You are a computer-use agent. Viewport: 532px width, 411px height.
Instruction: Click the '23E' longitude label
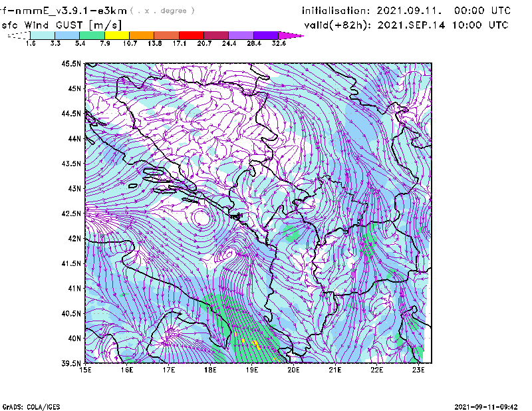coord(418,370)
